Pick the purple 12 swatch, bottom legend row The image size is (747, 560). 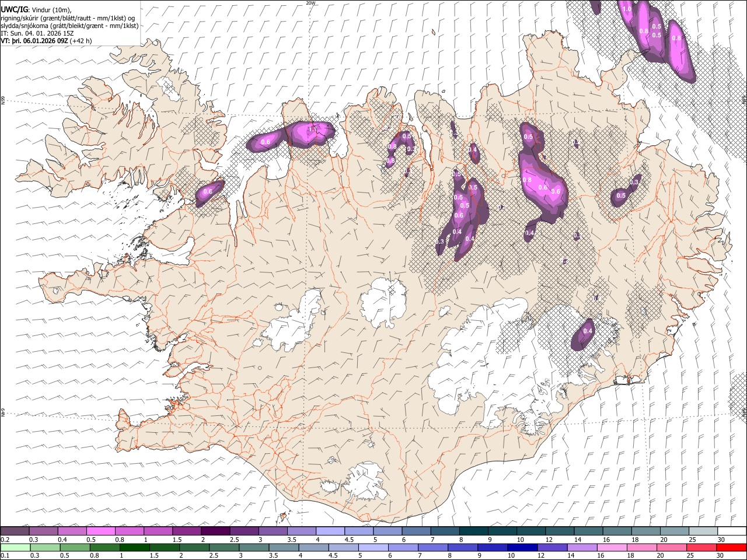tap(552, 547)
